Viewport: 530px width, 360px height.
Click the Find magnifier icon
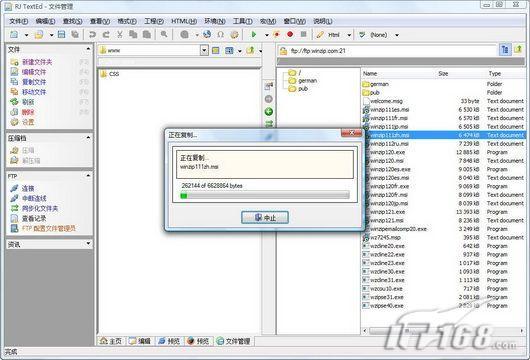coord(164,34)
